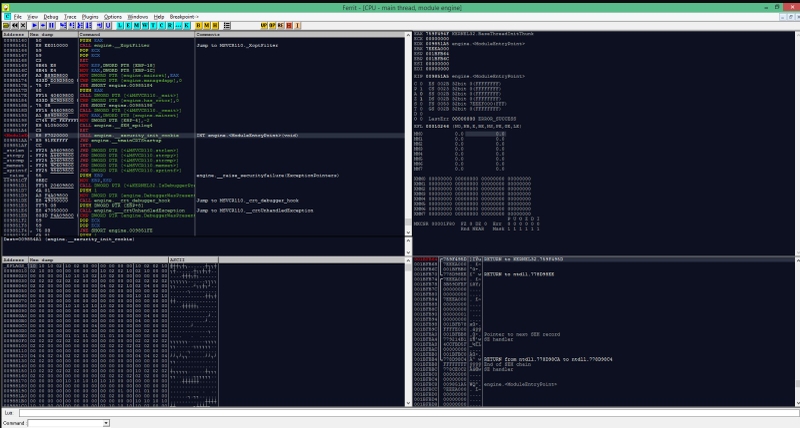Open the Options menu
Screen dimensions: 800x428
pyautogui.click(x=113, y=17)
